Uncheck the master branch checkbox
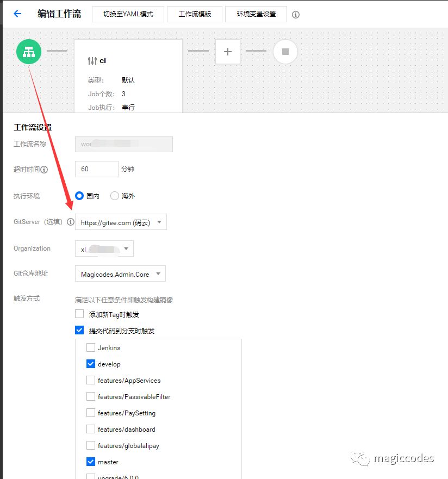 [91, 462]
